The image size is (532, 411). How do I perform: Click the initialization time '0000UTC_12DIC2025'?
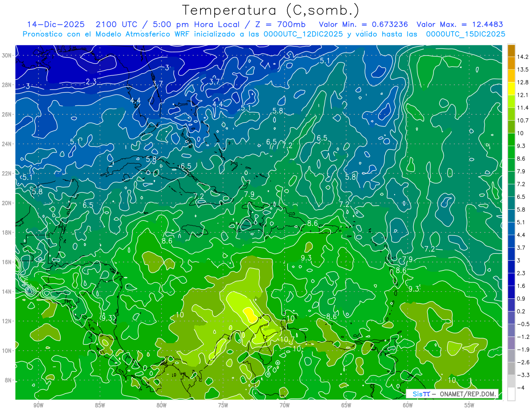[x=304, y=34]
